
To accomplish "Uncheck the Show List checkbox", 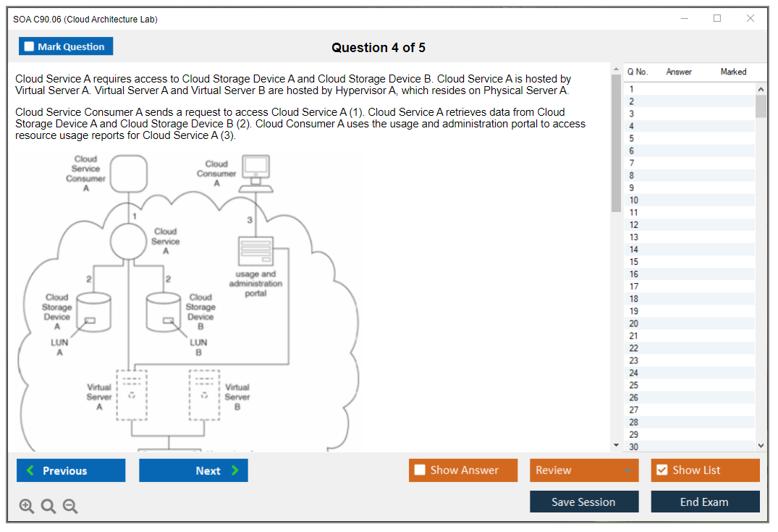I will 661,470.
